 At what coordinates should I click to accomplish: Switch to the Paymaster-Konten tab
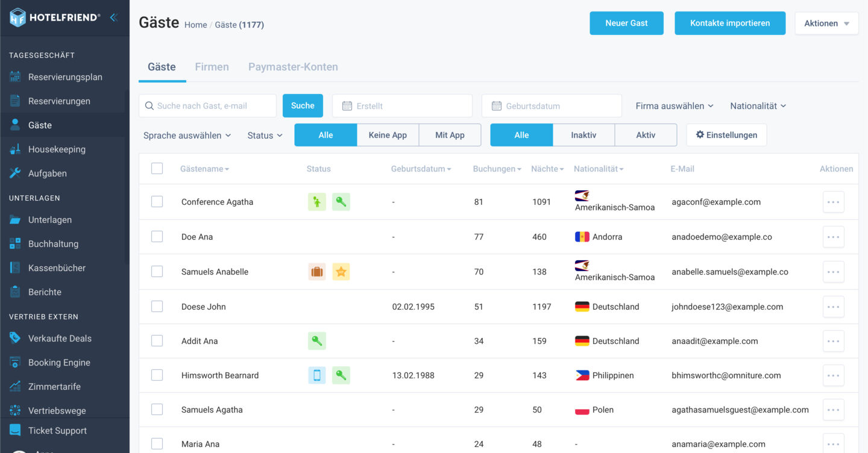293,67
